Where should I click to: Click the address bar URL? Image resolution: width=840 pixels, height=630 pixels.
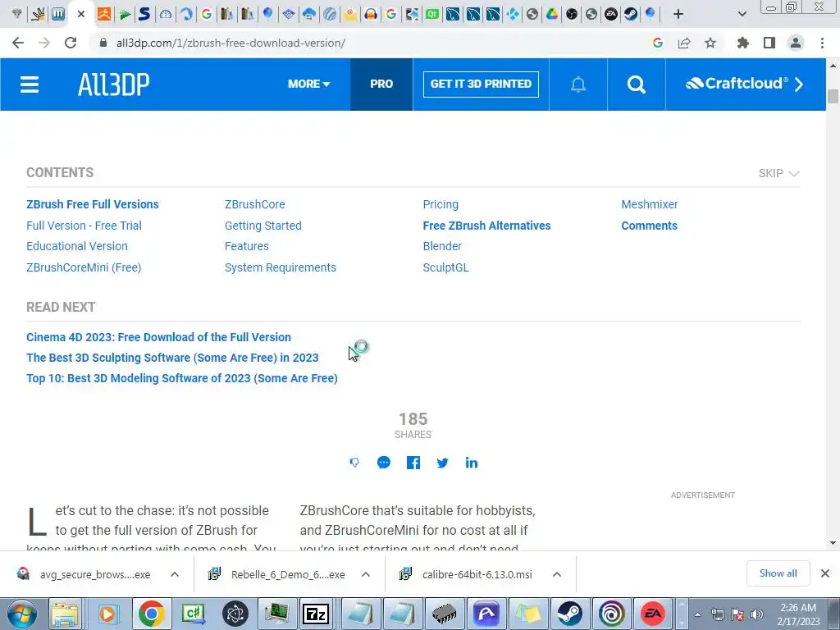[x=231, y=43]
